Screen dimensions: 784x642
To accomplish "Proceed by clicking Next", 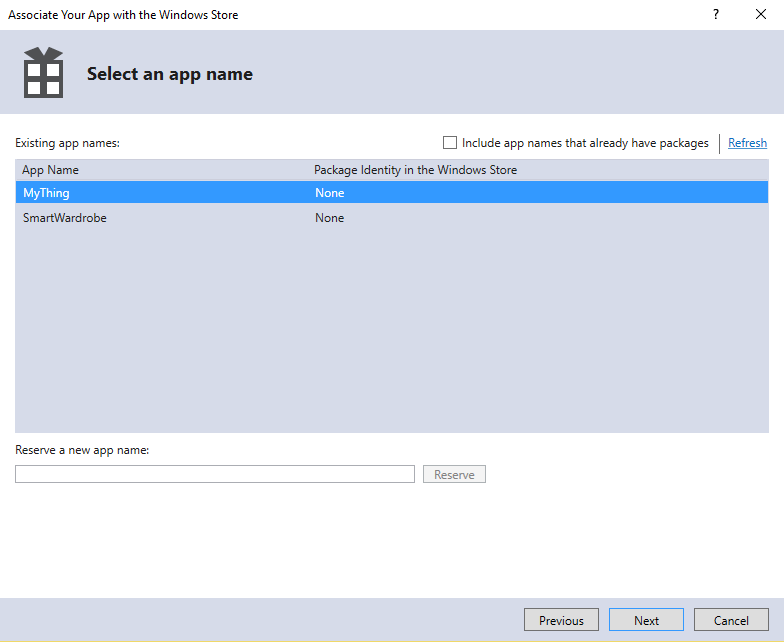I will 646,620.
